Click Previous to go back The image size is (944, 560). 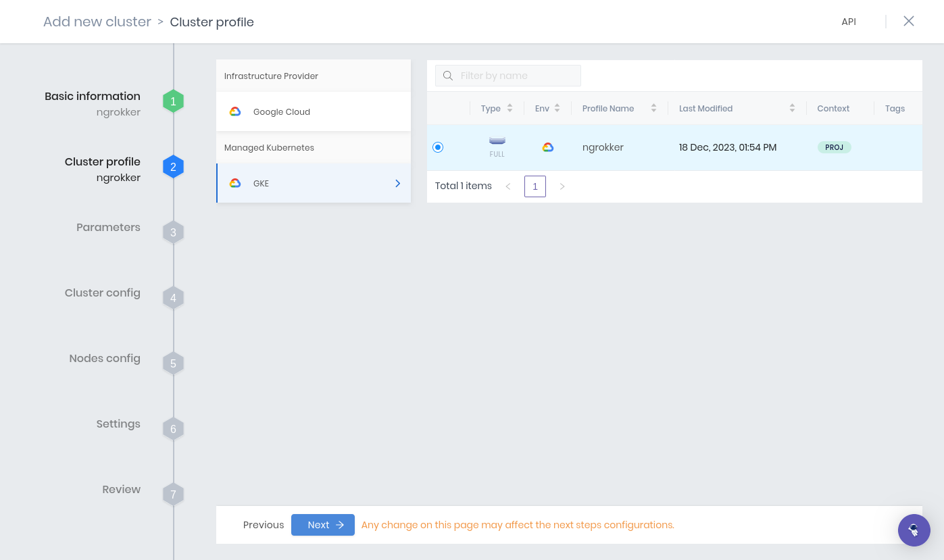(x=263, y=525)
